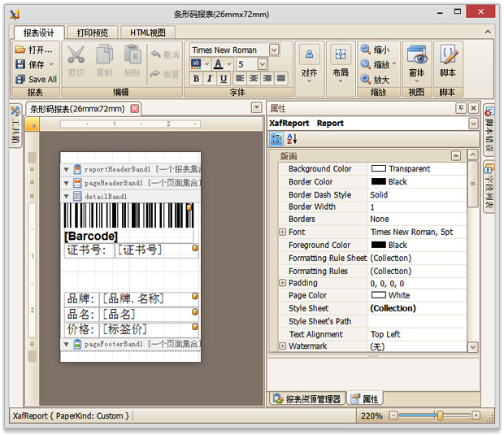Viewport: 504px width, 435px height.
Task: Cut selection with the 剪切 scissors icon
Action: point(76,61)
